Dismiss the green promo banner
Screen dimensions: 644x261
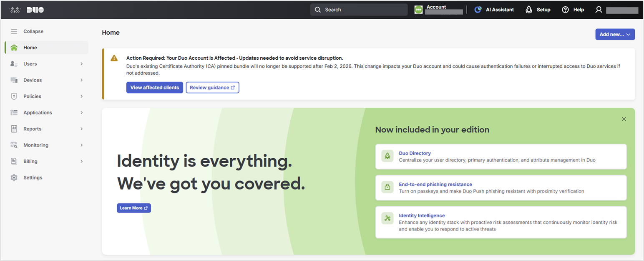624,119
